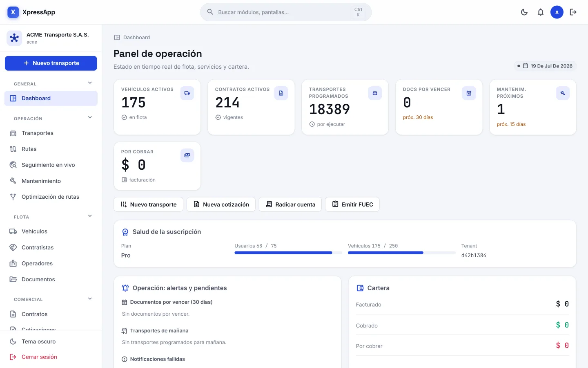588x368 pixels.
Task: Click Por cobrar banknote icon
Action: click(x=187, y=155)
